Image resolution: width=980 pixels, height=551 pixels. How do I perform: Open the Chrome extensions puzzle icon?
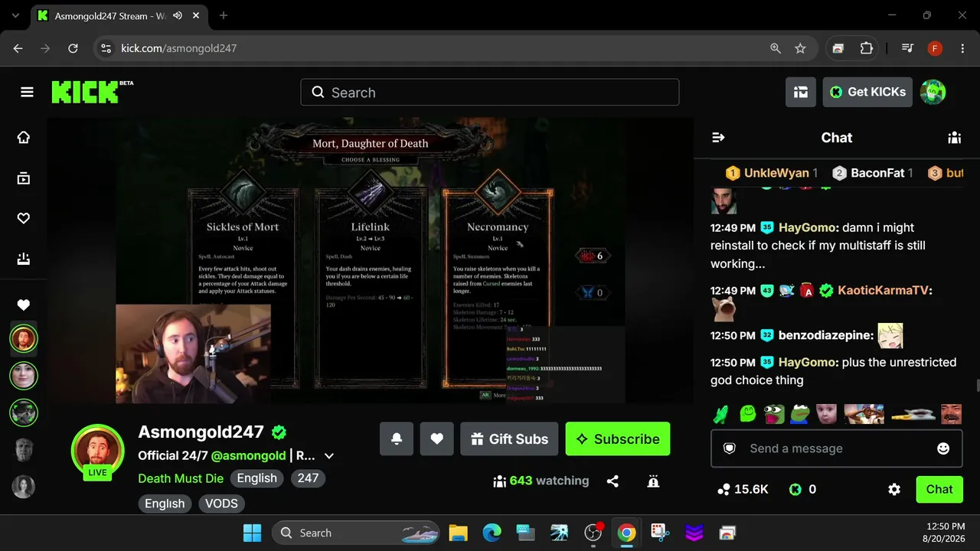click(867, 48)
